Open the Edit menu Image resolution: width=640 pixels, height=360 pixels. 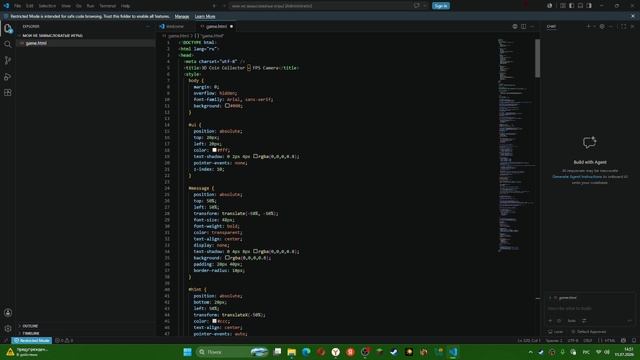point(29,6)
